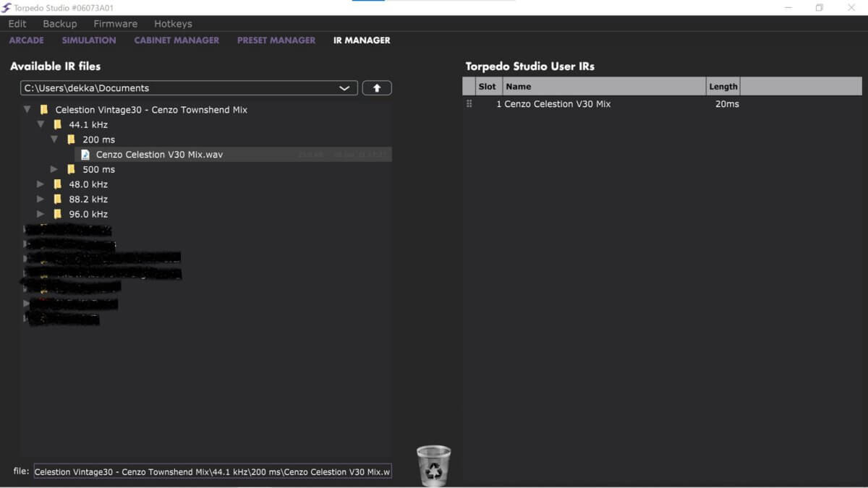The height and width of the screenshot is (488, 868).
Task: Collapse the 44.1 kHz folder
Action: (41, 125)
